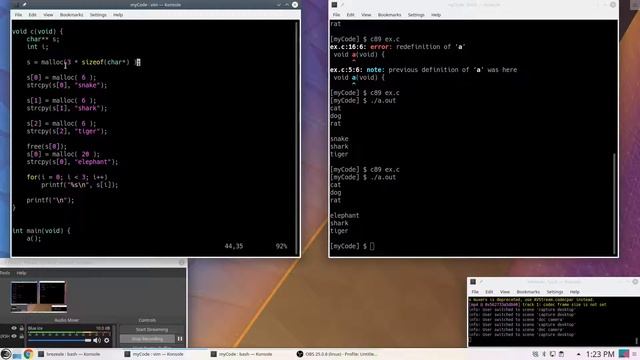Open Settings menu in bash Konsole window
The image size is (640, 360).
(x=416, y=15)
